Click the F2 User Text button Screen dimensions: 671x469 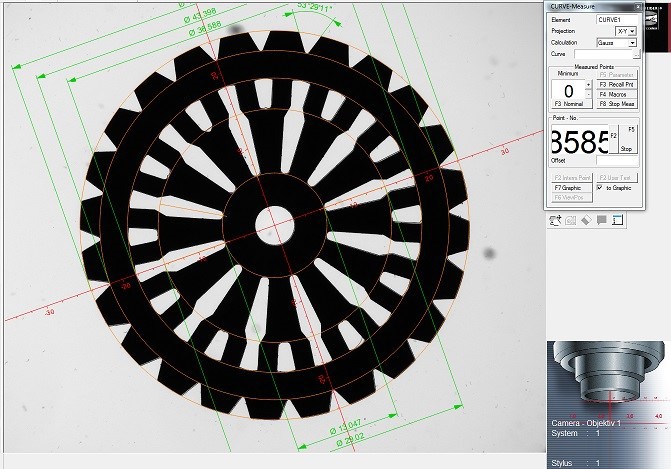tap(617, 178)
